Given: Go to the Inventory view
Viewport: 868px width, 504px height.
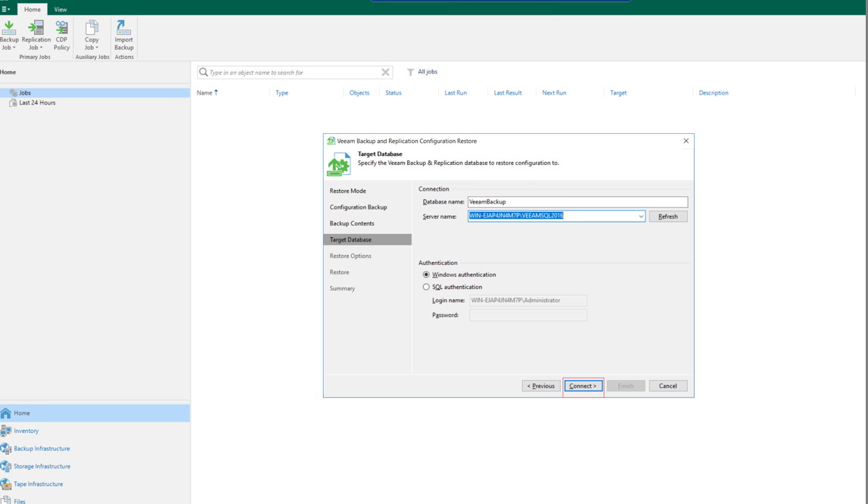Looking at the screenshot, I should [x=26, y=431].
